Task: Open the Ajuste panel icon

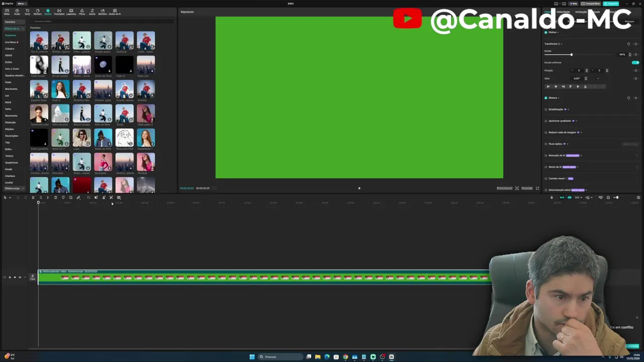Action: pyautogui.click(x=92, y=12)
